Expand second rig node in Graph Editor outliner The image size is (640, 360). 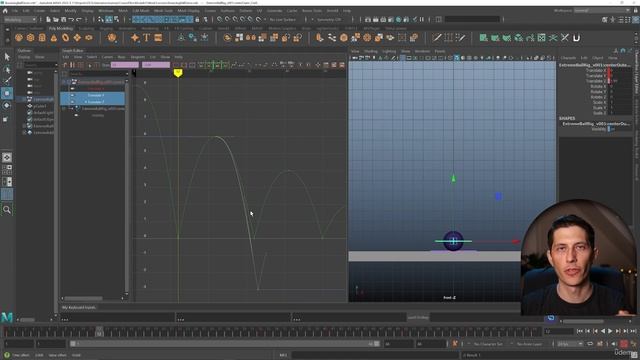[x=64, y=109]
